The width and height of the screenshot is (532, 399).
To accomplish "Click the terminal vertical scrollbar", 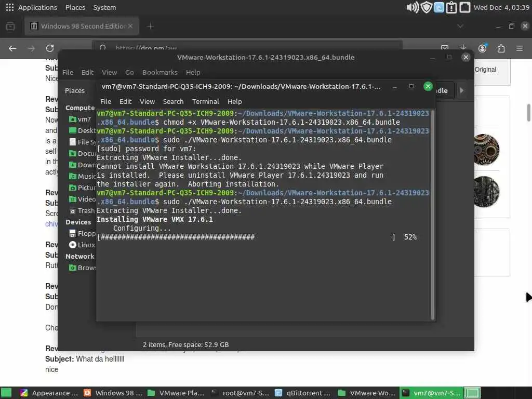I will pos(433,215).
